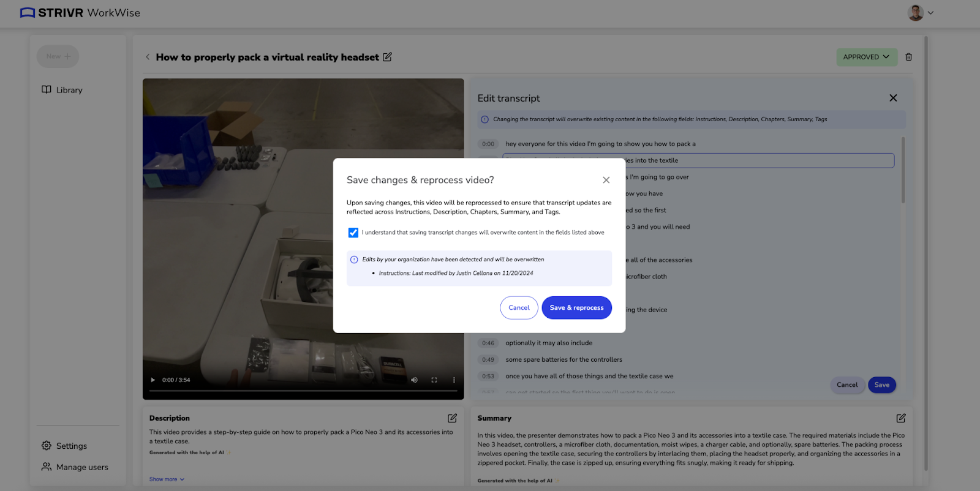Screen dimensions: 980x491
Task: Delete video with trash icon
Action: pyautogui.click(x=909, y=57)
